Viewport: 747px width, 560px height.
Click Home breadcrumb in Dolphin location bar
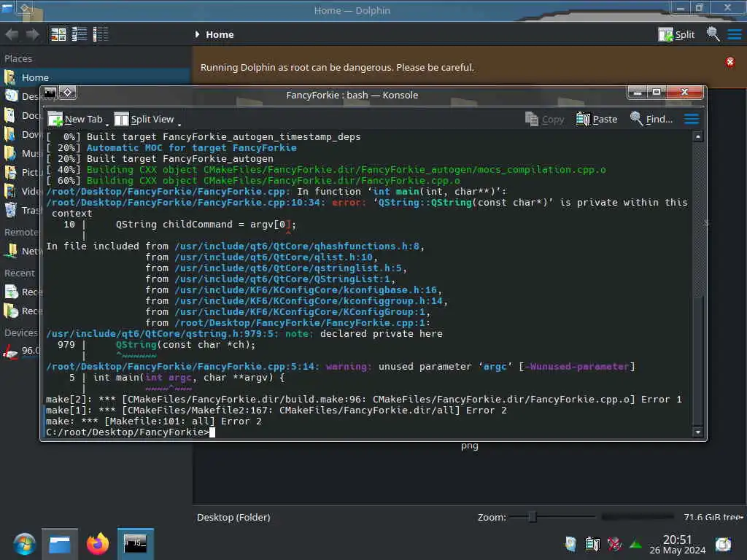[x=220, y=35]
